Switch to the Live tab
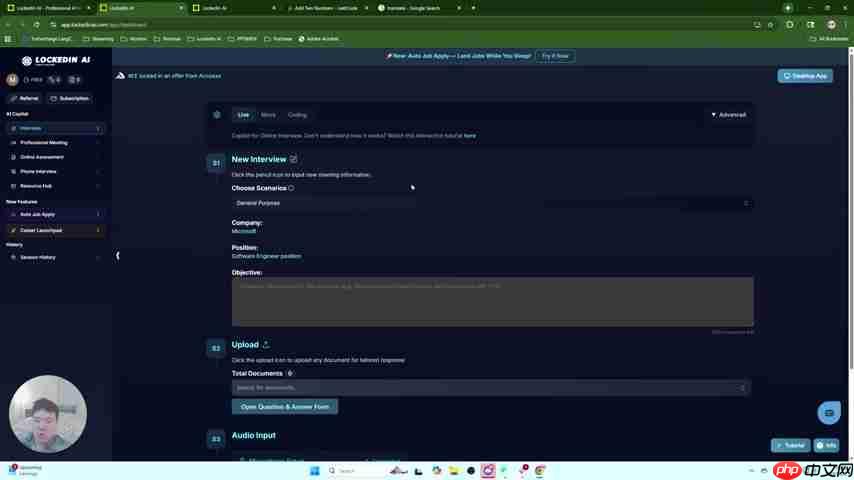This screenshot has width=854, height=480. (243, 115)
